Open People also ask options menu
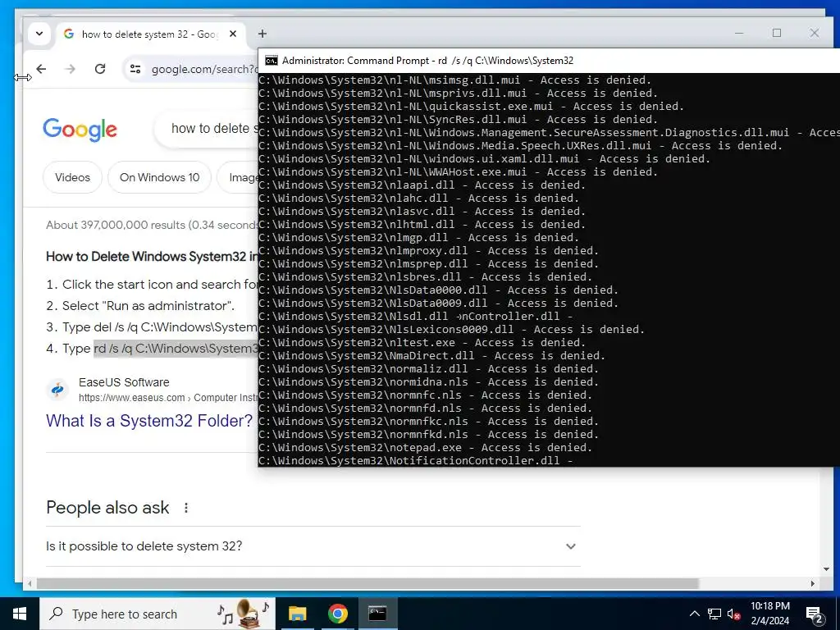Image resolution: width=840 pixels, height=630 pixels. pos(186,508)
